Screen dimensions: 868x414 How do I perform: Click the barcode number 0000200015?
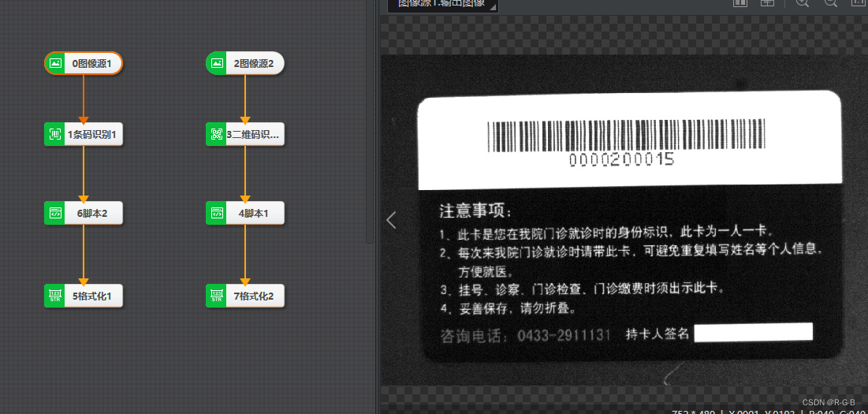pyautogui.click(x=622, y=160)
